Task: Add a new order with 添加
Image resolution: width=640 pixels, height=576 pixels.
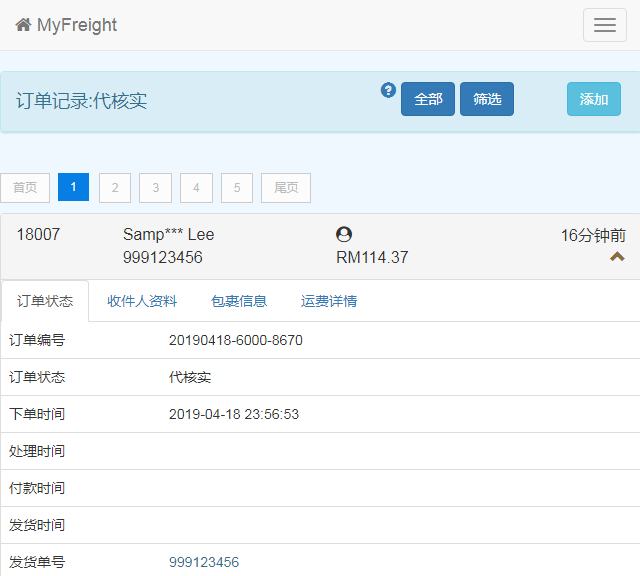Action: point(594,99)
